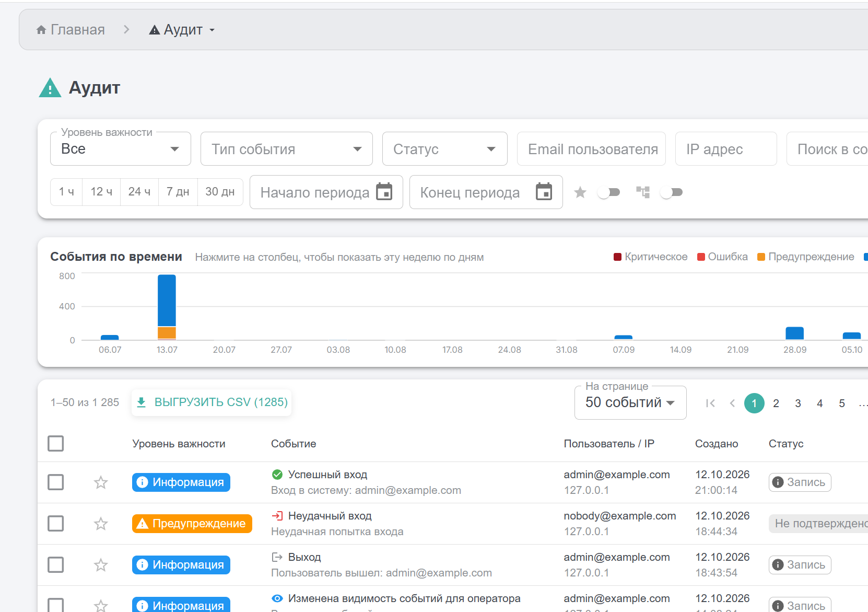
Task: Open the Статус filter dropdown
Action: coord(445,149)
